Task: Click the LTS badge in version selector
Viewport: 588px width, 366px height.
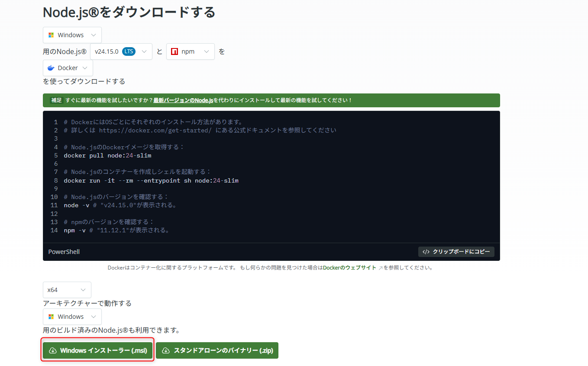Action: 129,51
